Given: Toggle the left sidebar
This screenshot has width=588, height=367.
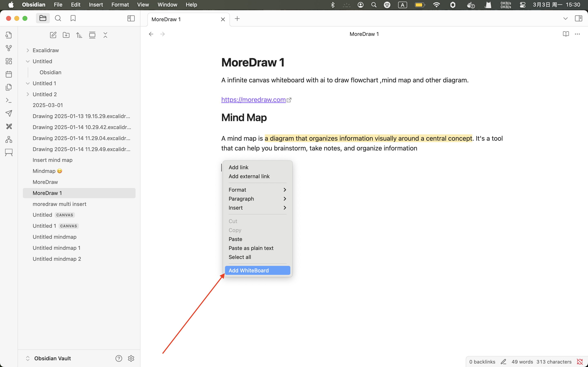Looking at the screenshot, I should pos(131,18).
